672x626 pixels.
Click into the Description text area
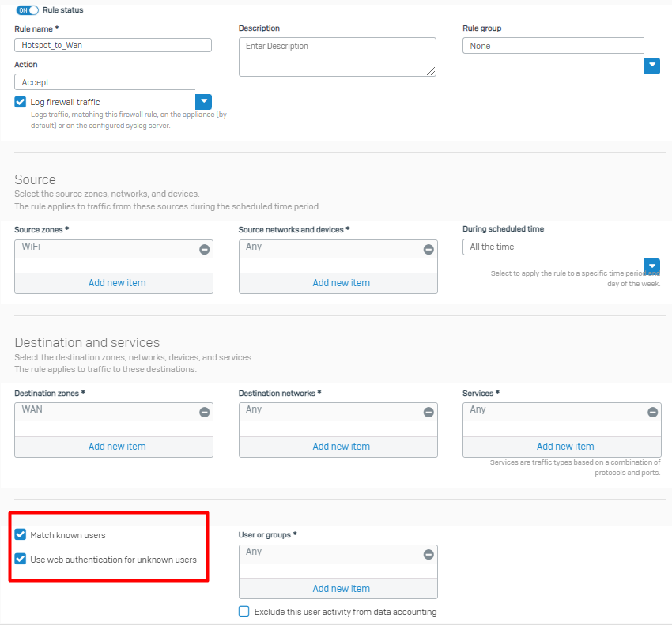[x=337, y=57]
